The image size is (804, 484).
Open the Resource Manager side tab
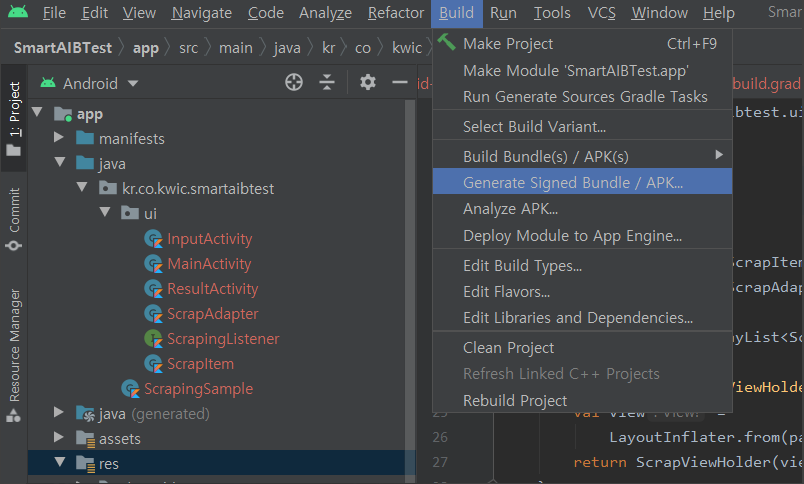14,355
